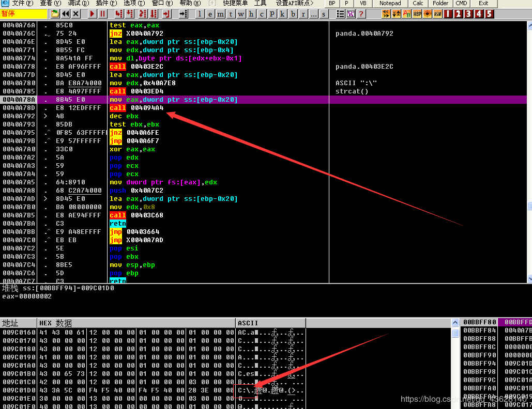
Task: Run the program with the red play icon
Action: click(x=92, y=14)
